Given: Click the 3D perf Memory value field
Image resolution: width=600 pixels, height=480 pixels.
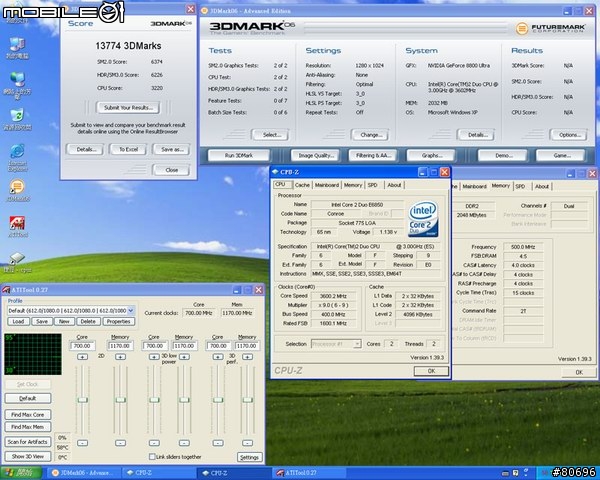Looking at the screenshot, I should 248,346.
